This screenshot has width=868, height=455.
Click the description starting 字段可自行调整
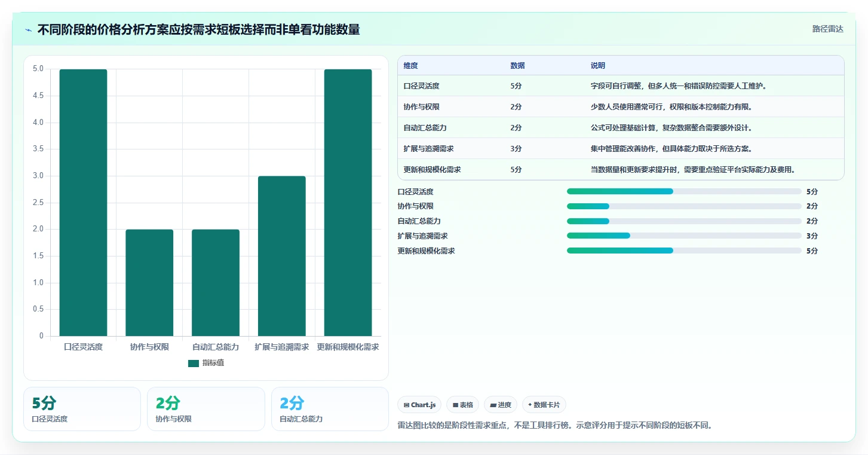678,86
